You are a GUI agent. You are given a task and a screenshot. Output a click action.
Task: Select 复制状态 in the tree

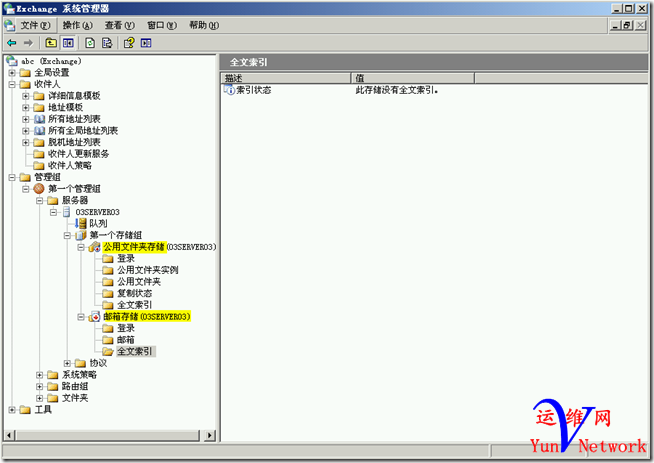pyautogui.click(x=134, y=294)
